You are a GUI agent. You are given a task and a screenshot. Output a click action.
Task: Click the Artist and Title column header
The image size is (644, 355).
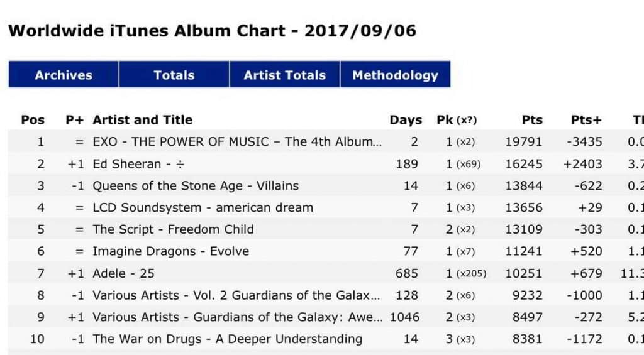[x=143, y=119]
